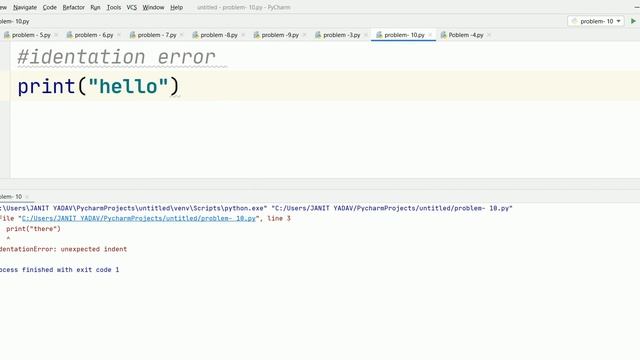Place cursor in the print("hello") code line
Viewport: 640px width, 360px height.
98,87
